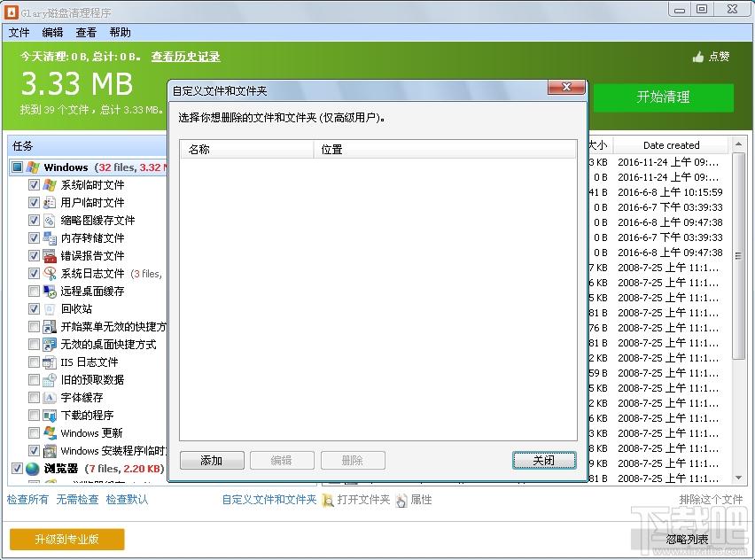
Task: Uncheck 用户临时文件 checkbox
Action: 34,203
